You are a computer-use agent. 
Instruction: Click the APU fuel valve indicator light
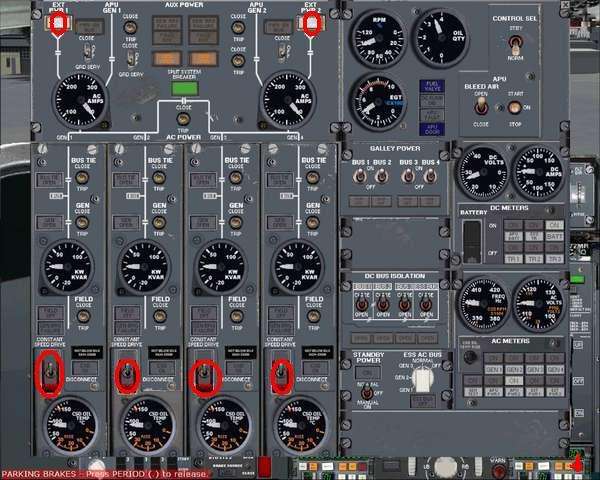432,87
